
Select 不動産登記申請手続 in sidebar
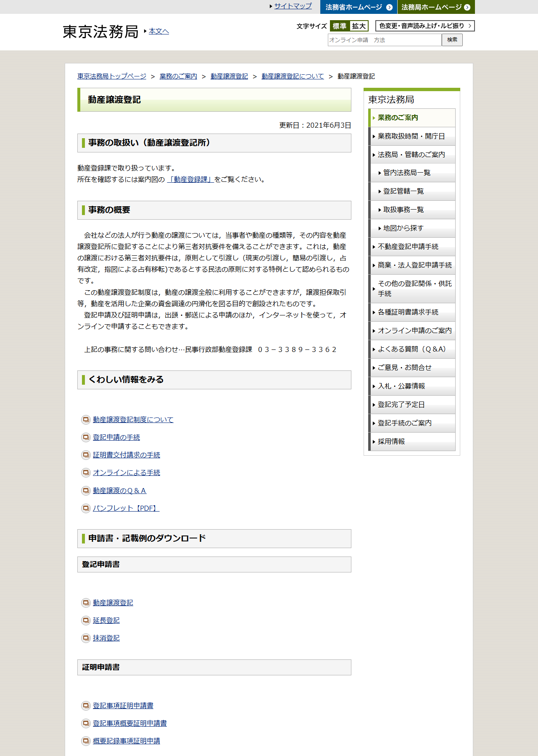[412, 247]
